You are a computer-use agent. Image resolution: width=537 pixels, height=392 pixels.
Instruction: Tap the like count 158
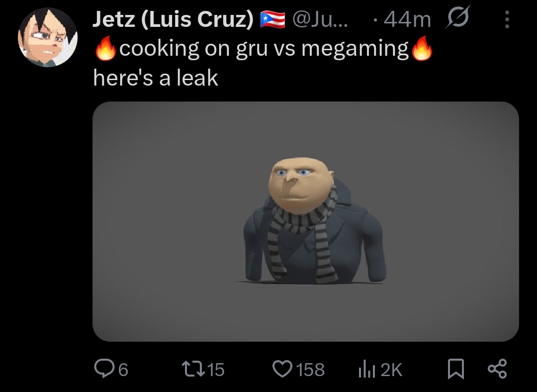tap(310, 370)
